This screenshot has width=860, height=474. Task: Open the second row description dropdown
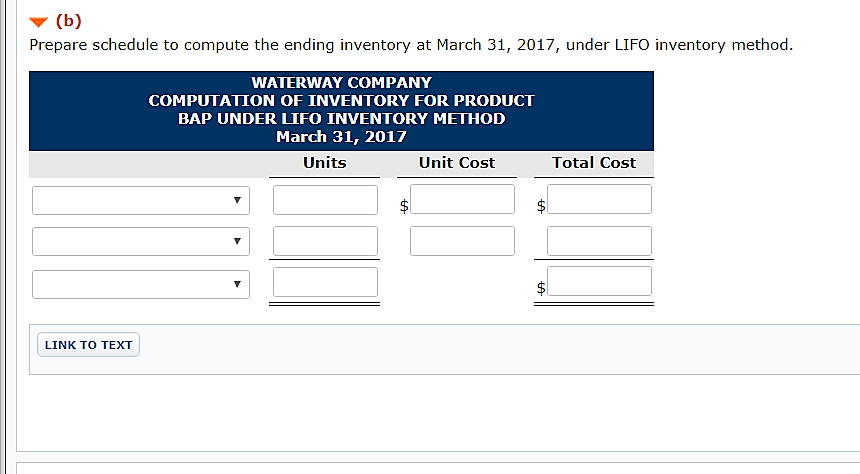[x=140, y=241]
